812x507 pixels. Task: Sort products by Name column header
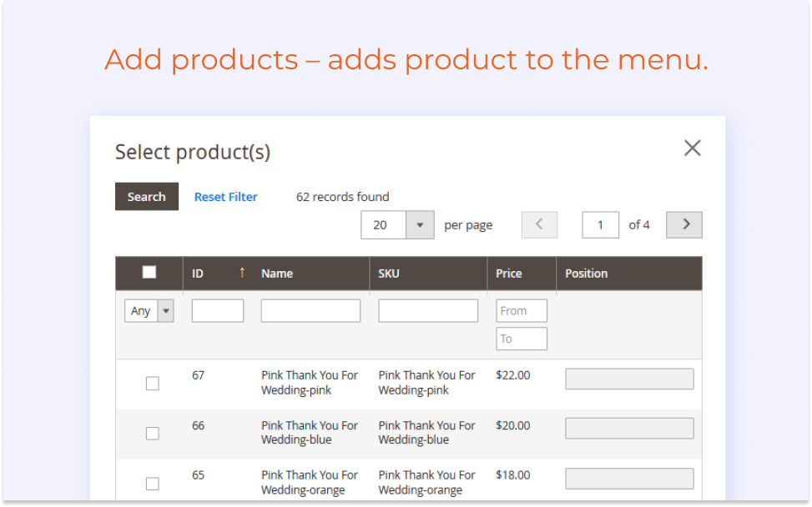(x=277, y=274)
